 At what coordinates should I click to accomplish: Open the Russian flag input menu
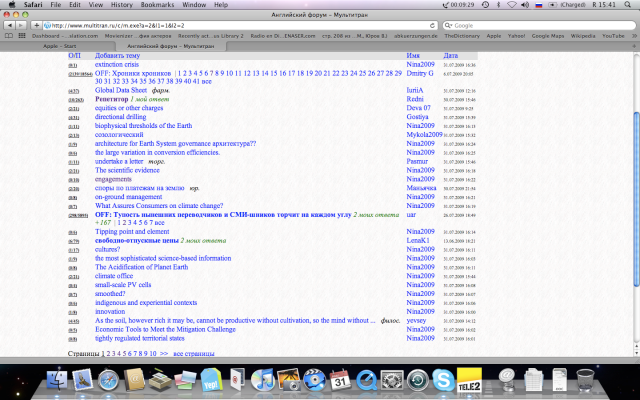tap(538, 4)
